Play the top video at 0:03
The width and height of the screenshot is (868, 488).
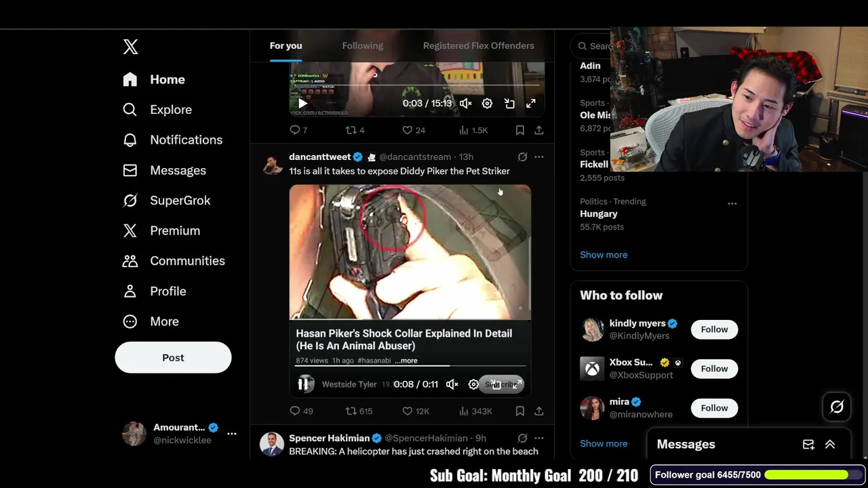(302, 104)
